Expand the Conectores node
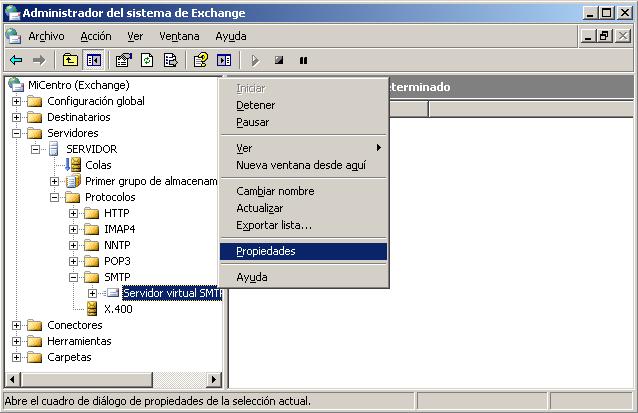638x413 pixels. (x=16, y=325)
